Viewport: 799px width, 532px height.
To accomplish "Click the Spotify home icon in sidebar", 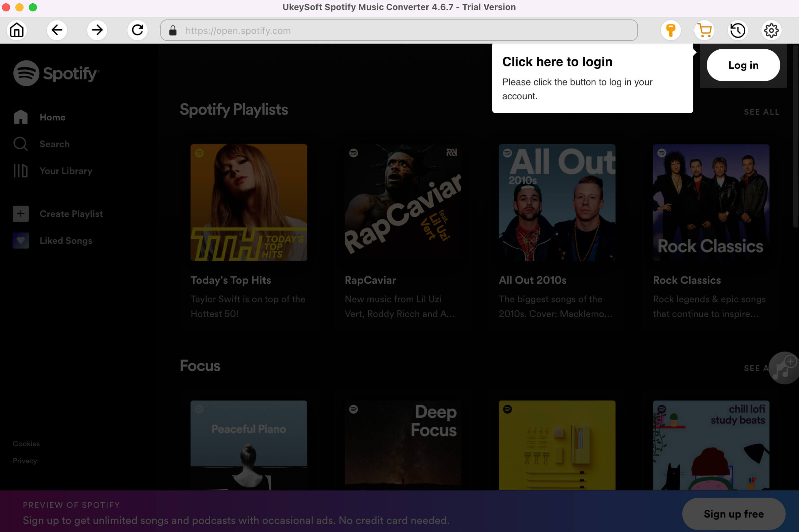I will click(x=21, y=116).
